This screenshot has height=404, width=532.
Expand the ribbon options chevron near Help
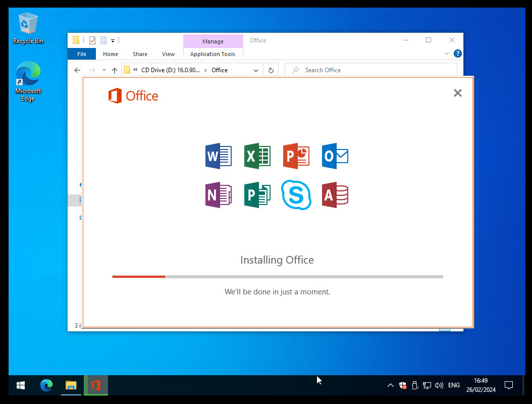[x=446, y=53]
